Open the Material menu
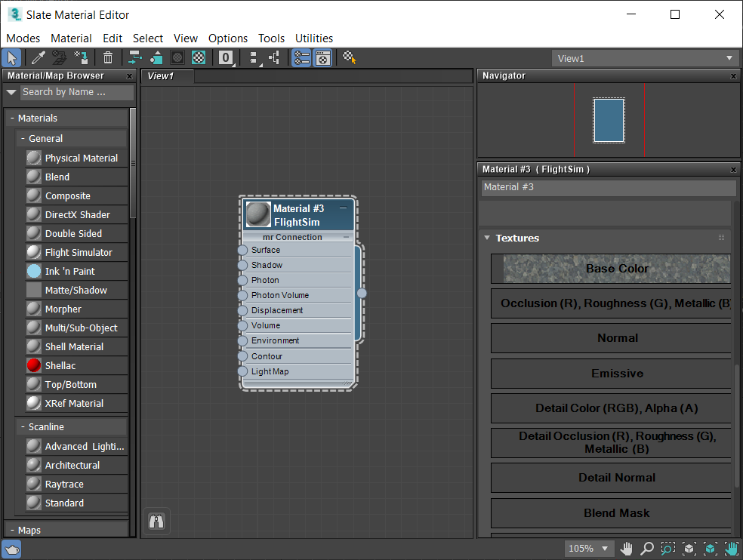 [71, 38]
